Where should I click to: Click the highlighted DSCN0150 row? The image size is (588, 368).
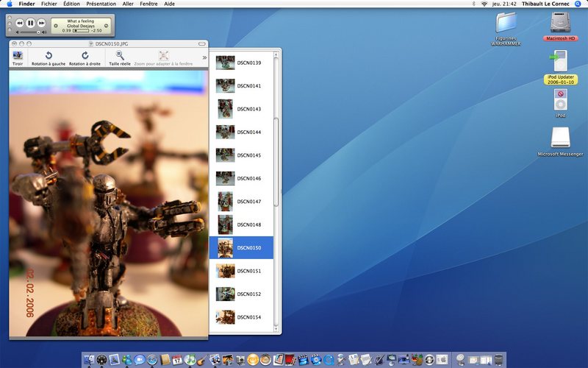coord(241,248)
